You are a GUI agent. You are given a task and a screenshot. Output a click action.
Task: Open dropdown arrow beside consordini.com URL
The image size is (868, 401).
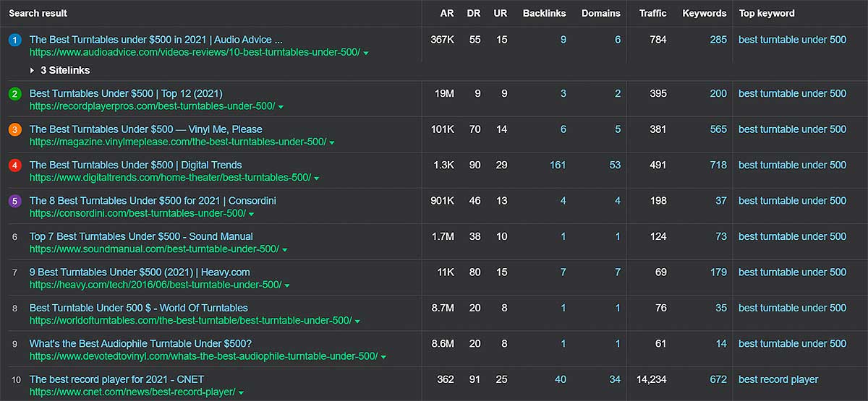point(251,215)
